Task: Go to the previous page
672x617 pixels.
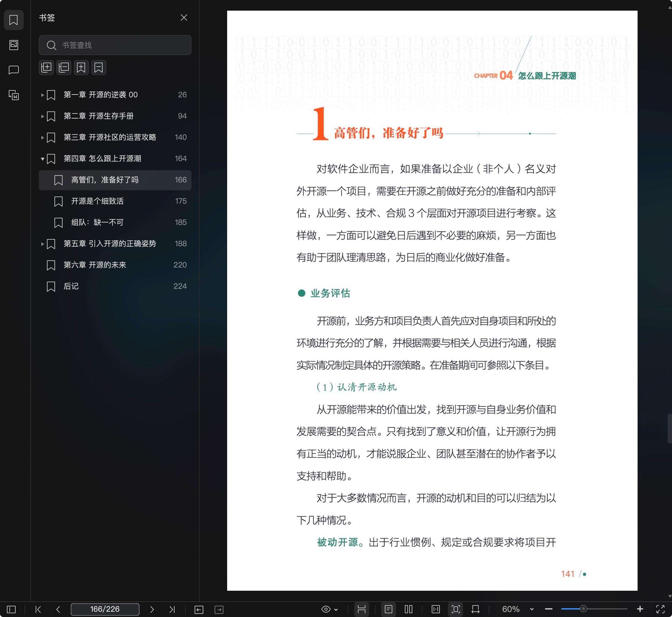Action: point(58,609)
